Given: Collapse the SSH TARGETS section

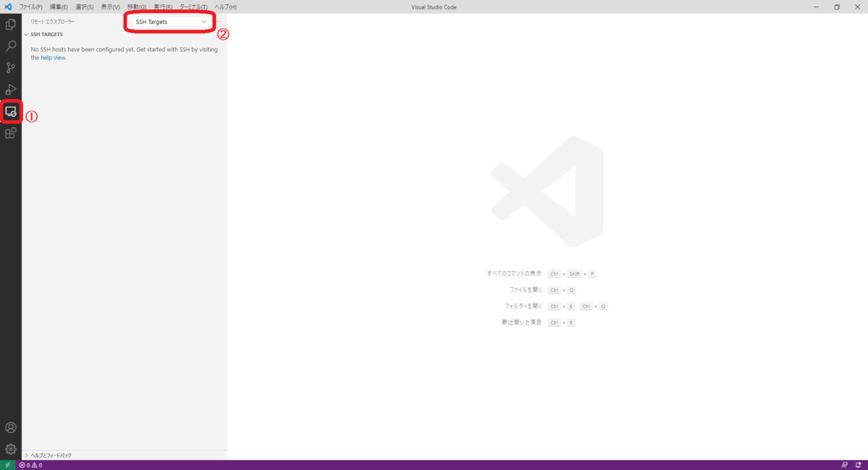Looking at the screenshot, I should tap(124, 34).
